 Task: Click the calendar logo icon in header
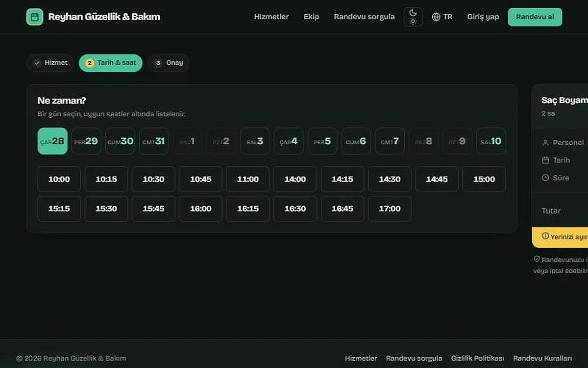35,17
